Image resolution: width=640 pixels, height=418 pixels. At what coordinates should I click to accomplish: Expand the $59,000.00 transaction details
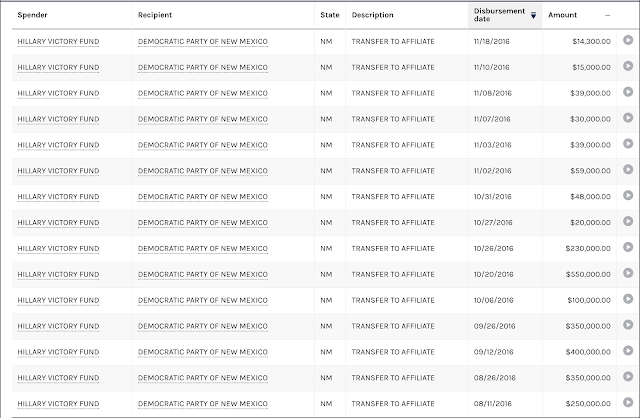click(x=628, y=169)
